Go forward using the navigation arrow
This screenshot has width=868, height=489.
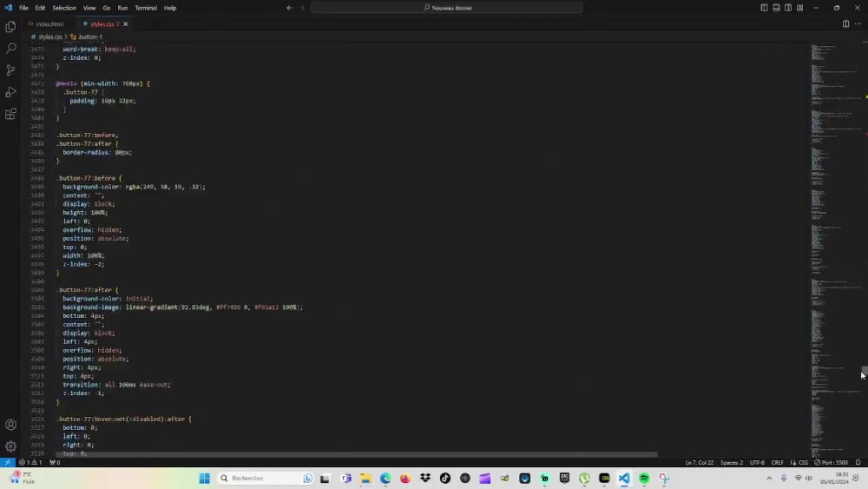[x=302, y=8]
